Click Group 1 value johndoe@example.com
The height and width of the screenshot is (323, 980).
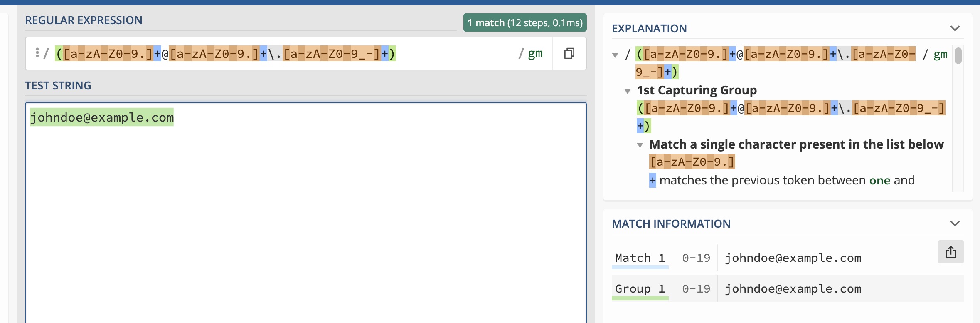coord(793,289)
